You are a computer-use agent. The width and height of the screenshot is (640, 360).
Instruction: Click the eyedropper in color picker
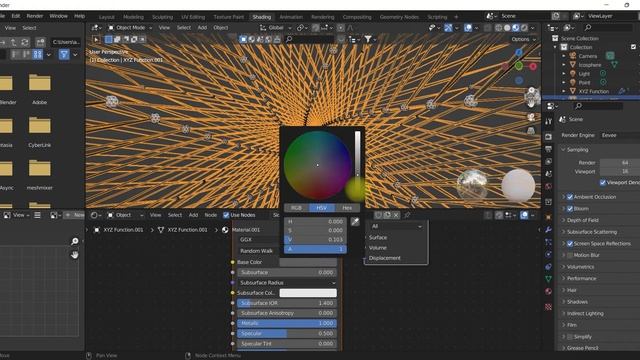click(x=355, y=222)
